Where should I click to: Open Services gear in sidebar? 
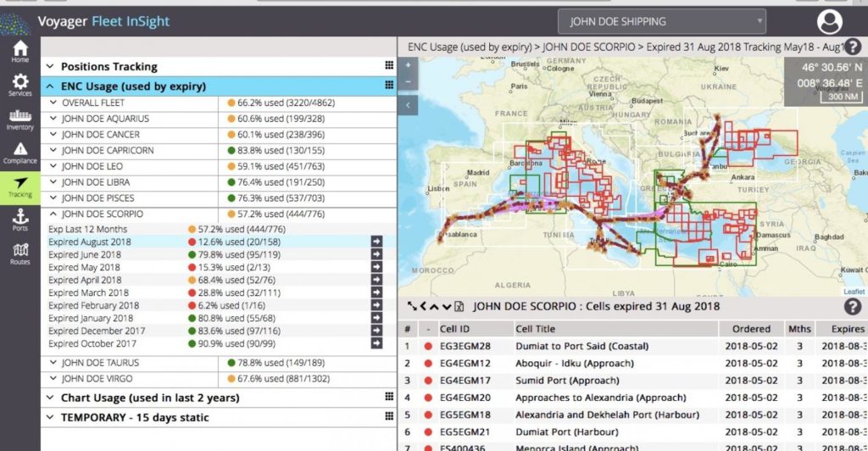coord(20,86)
